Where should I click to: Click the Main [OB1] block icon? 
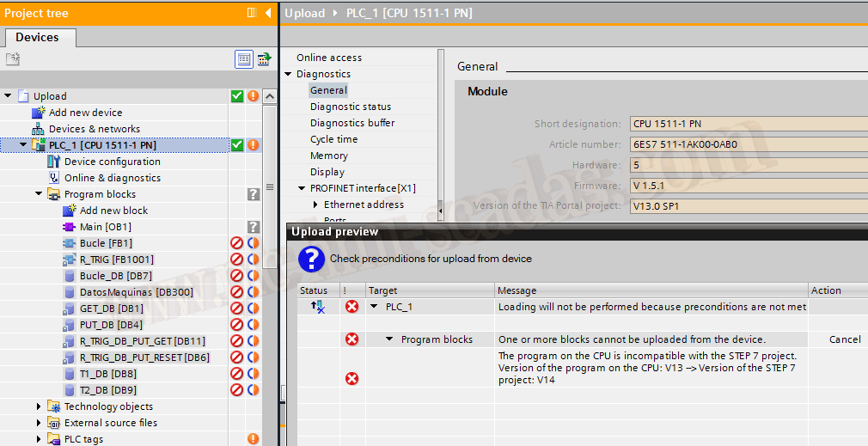(70, 227)
